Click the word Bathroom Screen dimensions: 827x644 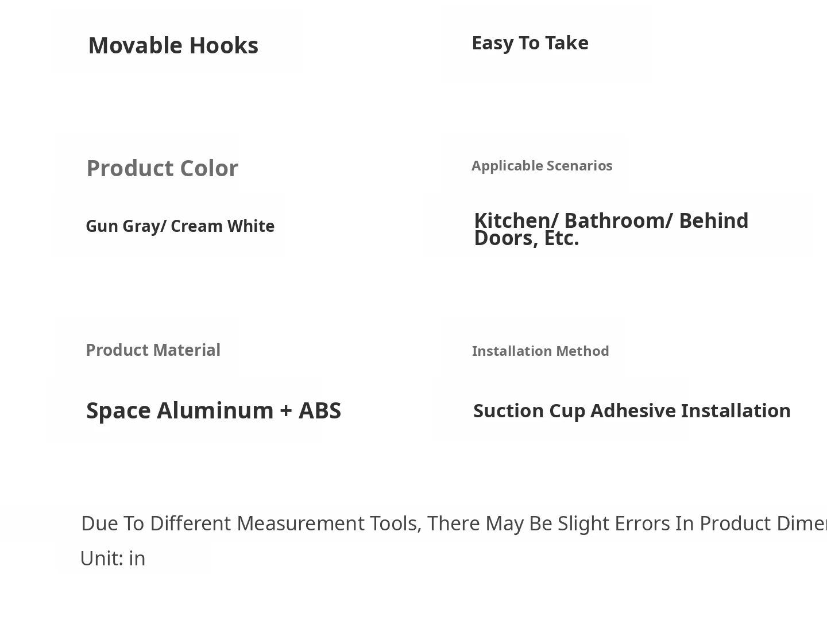[613, 221]
